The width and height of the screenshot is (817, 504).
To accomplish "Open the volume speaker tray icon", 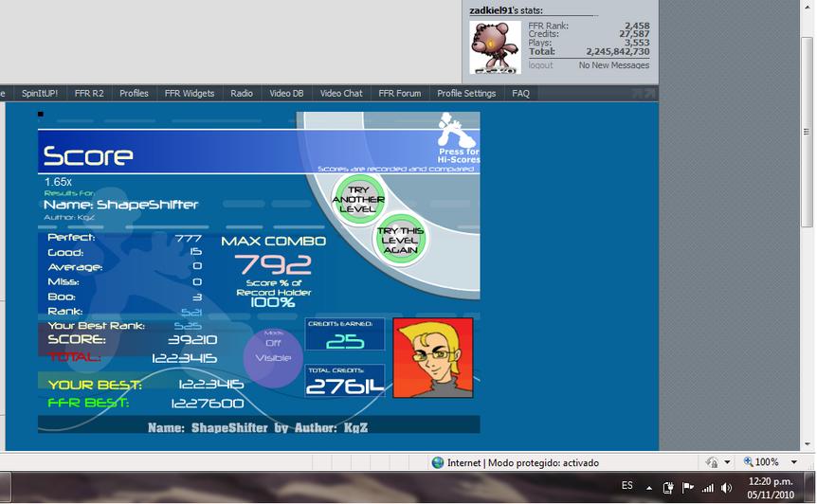I will pos(726,488).
